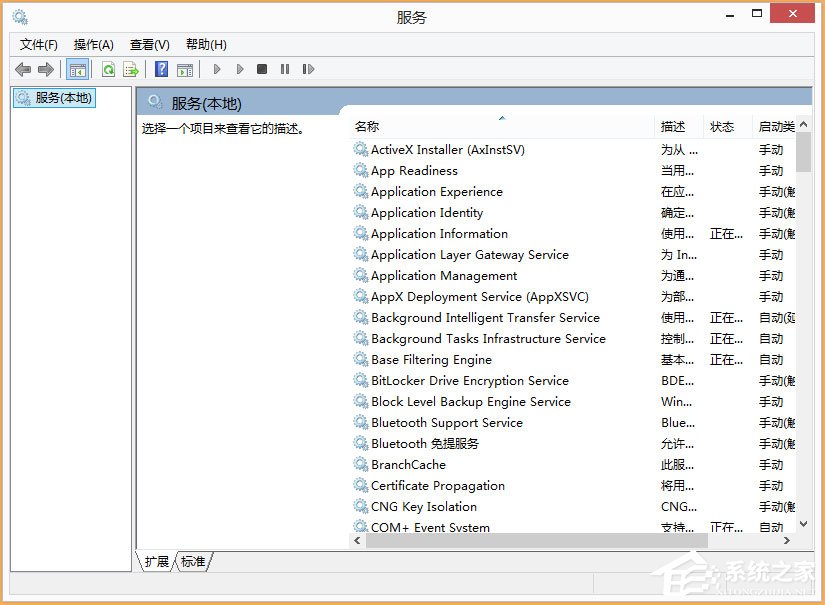Select the 服务(本地) node in left pane

[53, 98]
